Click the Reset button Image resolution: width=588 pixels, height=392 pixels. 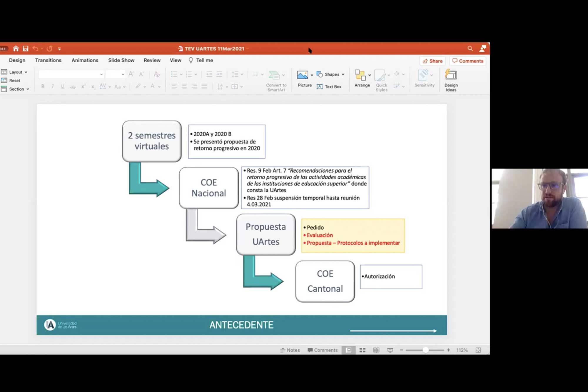(x=14, y=81)
